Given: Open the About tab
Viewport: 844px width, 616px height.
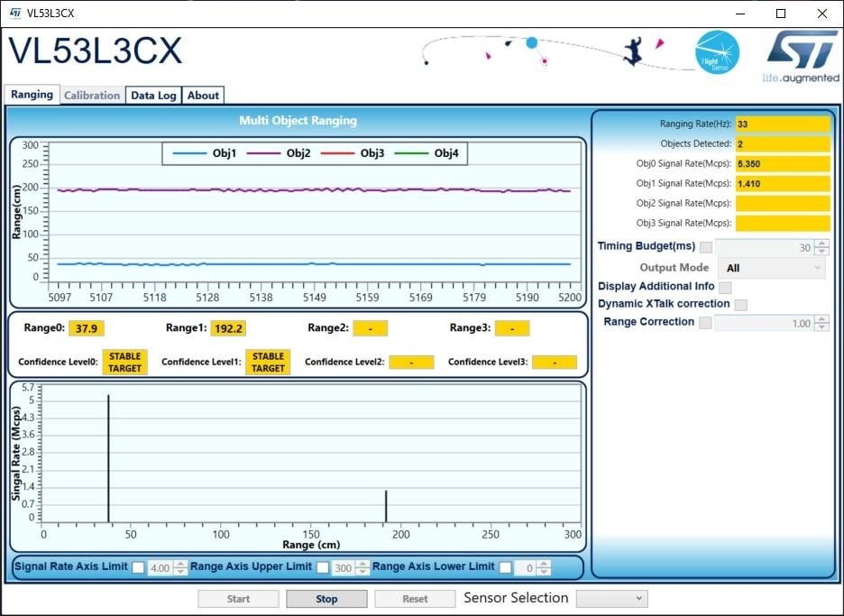Looking at the screenshot, I should point(203,96).
